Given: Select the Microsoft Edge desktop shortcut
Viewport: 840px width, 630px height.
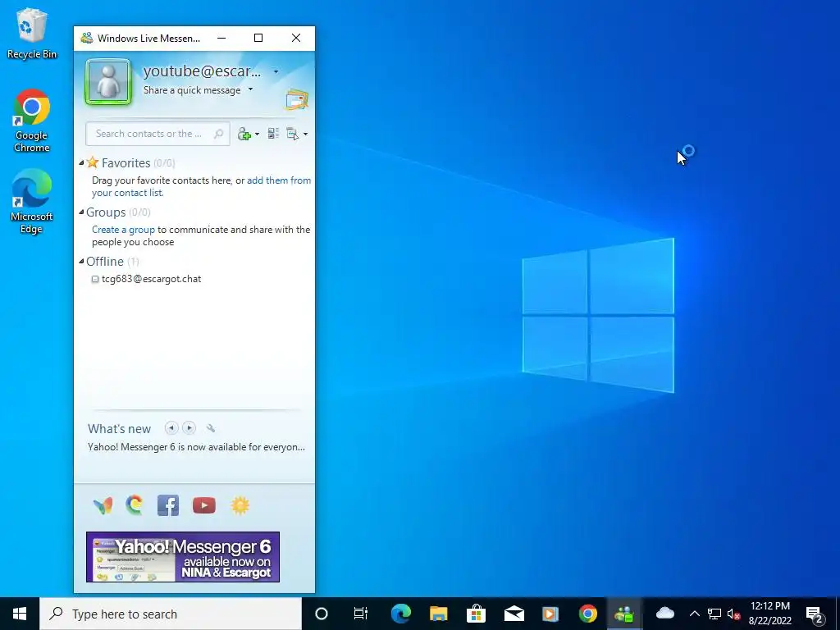Looking at the screenshot, I should click(32, 202).
